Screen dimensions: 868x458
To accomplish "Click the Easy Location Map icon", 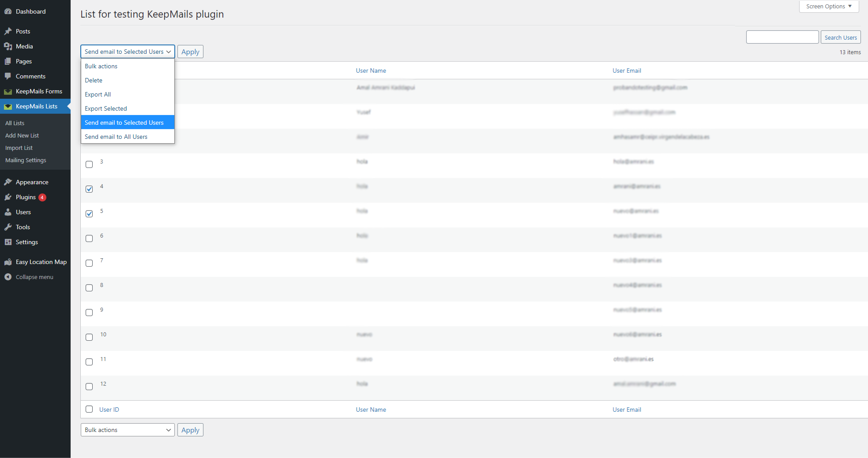I will point(8,262).
